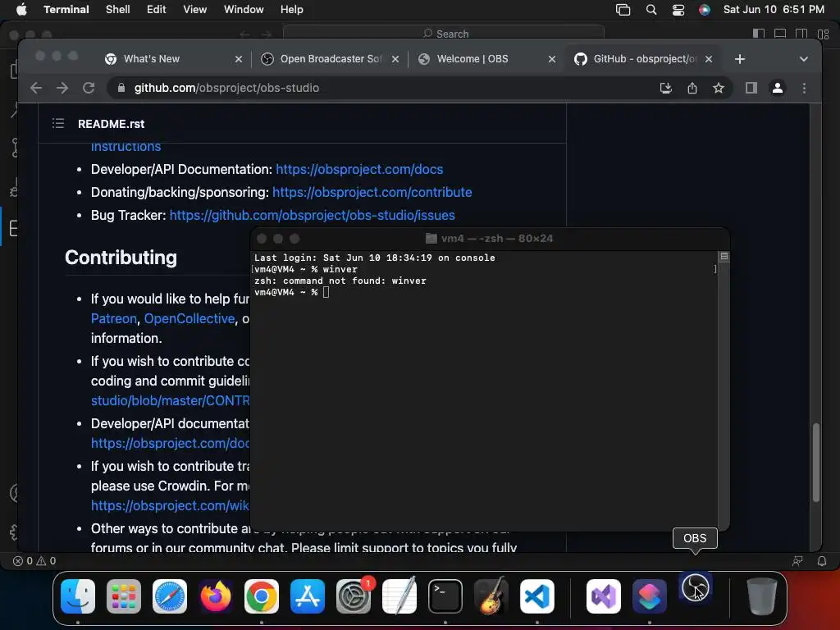The image size is (840, 630).
Task: Open the Window menu
Action: coord(244,10)
